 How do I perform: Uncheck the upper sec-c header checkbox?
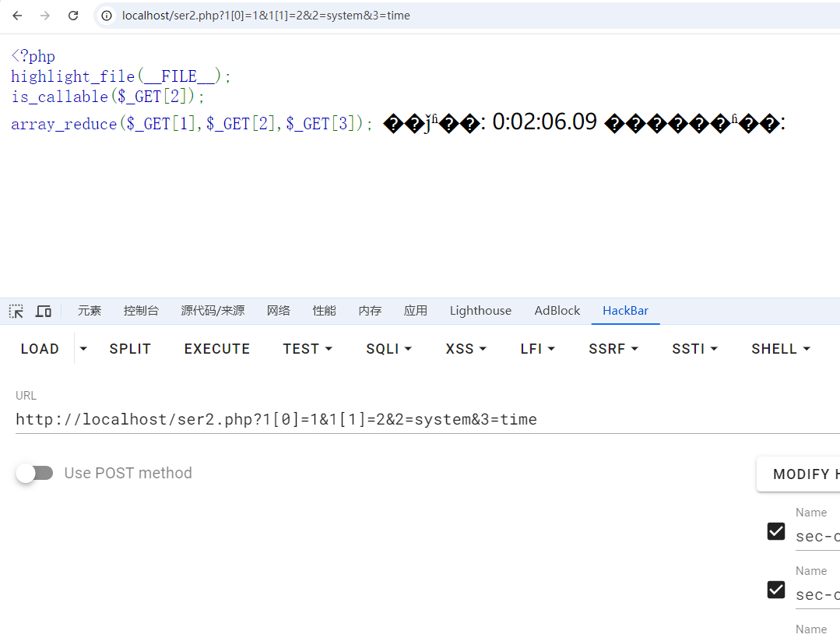[776, 531]
